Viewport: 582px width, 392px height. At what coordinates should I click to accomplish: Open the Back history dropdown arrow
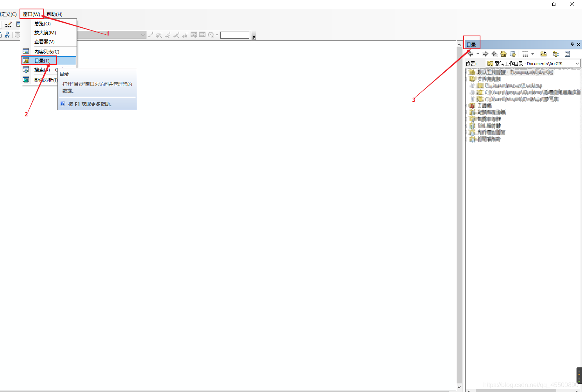(478, 54)
